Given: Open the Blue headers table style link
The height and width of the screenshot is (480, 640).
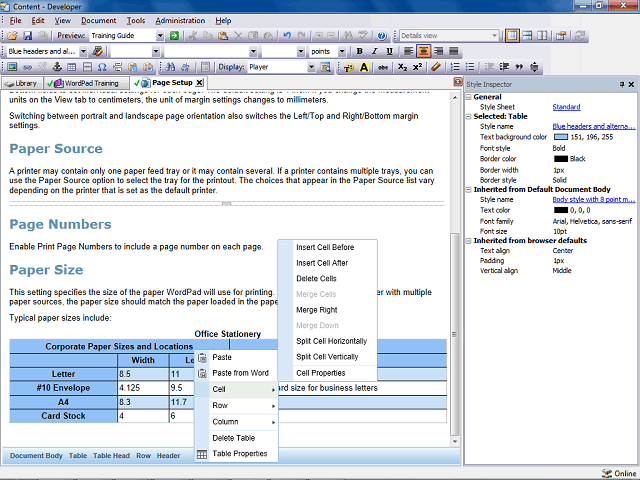Looking at the screenshot, I should point(594,127).
